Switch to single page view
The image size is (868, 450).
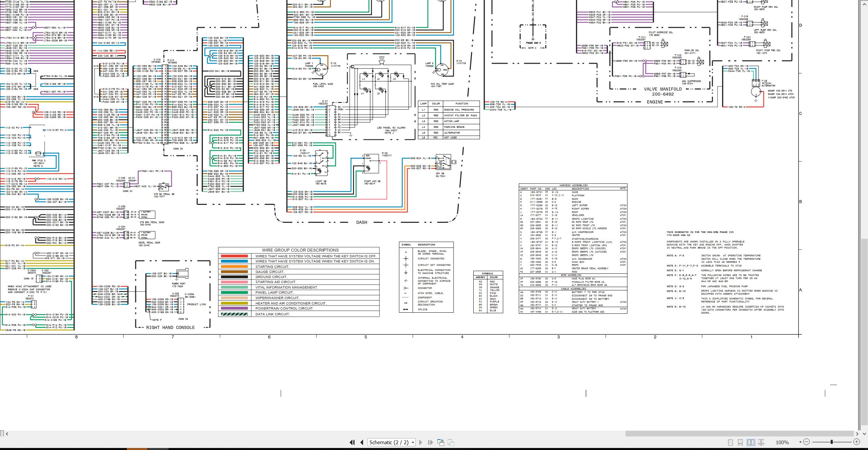[x=731, y=442]
